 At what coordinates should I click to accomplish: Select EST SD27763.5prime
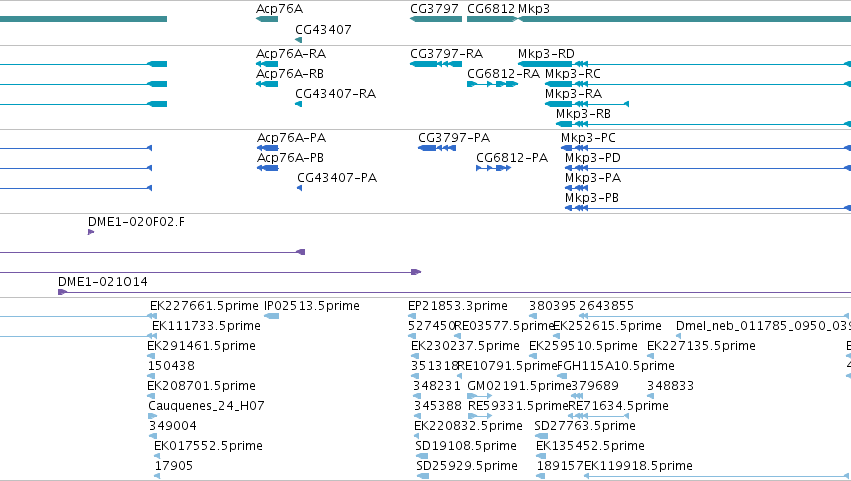(x=585, y=426)
